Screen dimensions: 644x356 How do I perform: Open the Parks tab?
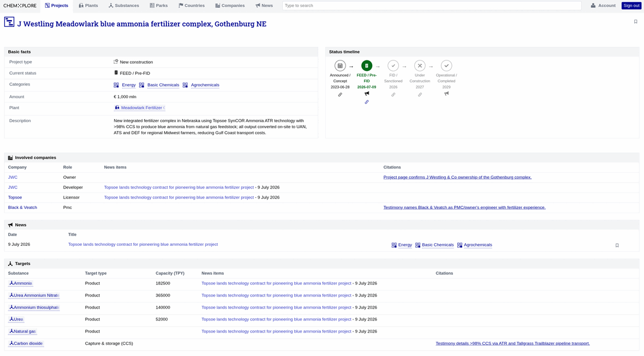click(x=158, y=5)
